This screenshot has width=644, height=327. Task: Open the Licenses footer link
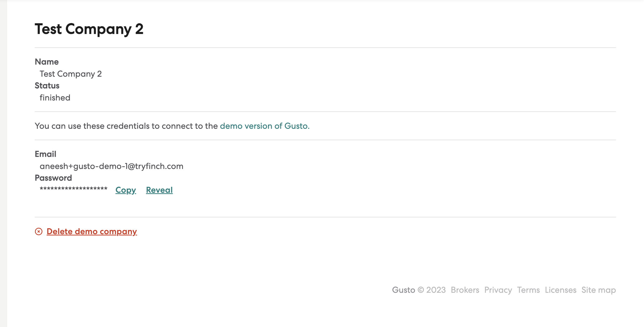560,290
